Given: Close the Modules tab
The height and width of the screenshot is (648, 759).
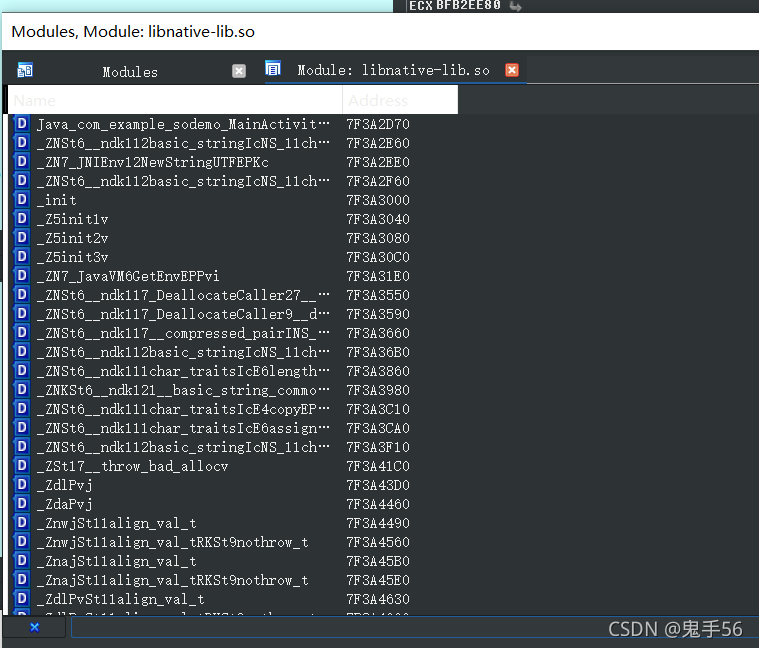Looking at the screenshot, I should point(239,71).
